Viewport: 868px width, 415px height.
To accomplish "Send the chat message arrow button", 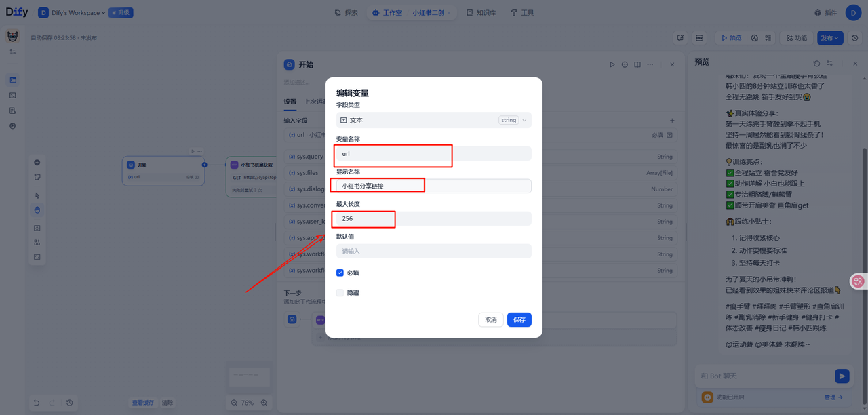I will pos(842,376).
